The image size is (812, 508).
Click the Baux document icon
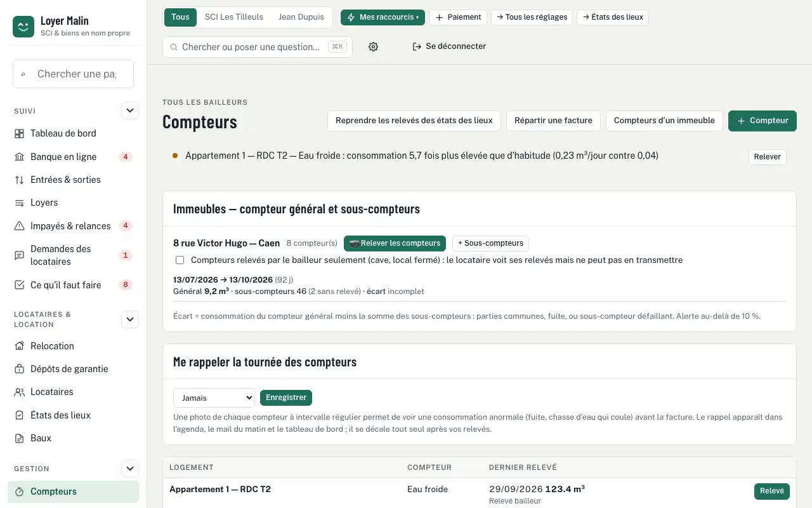[x=19, y=438]
